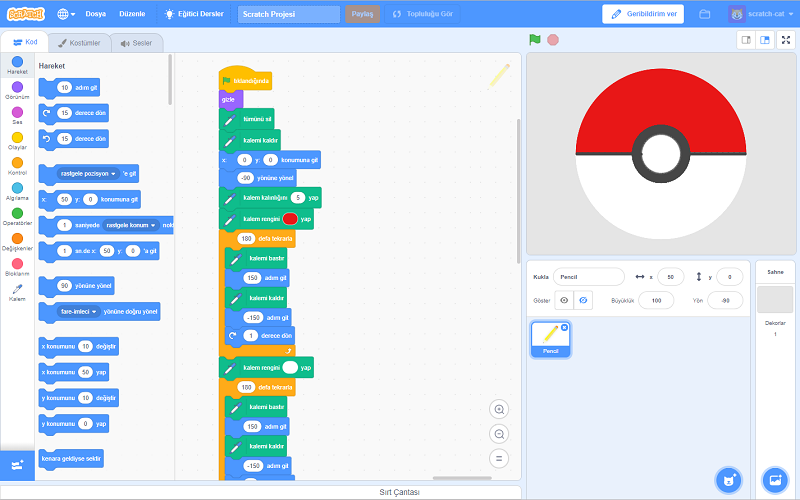Zoom out the code workspace
800x500 pixels.
[x=499, y=434]
